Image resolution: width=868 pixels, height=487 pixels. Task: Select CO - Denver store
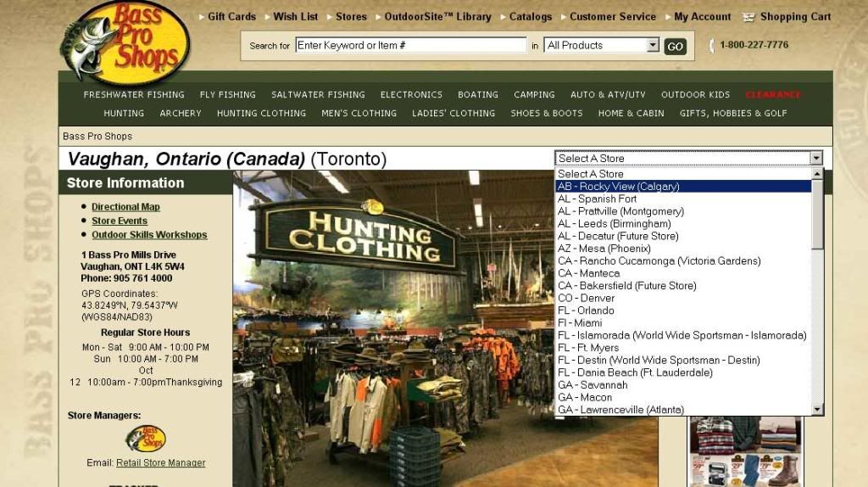point(683,298)
